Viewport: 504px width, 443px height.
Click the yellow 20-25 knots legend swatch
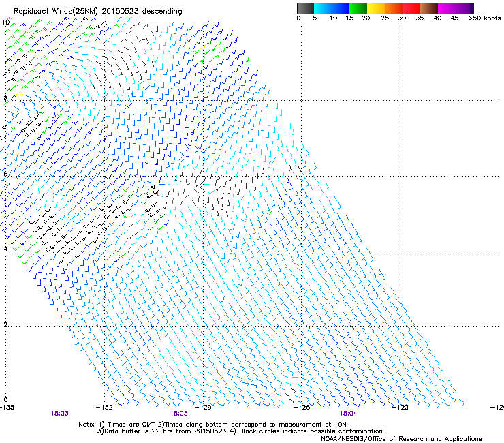376,8
